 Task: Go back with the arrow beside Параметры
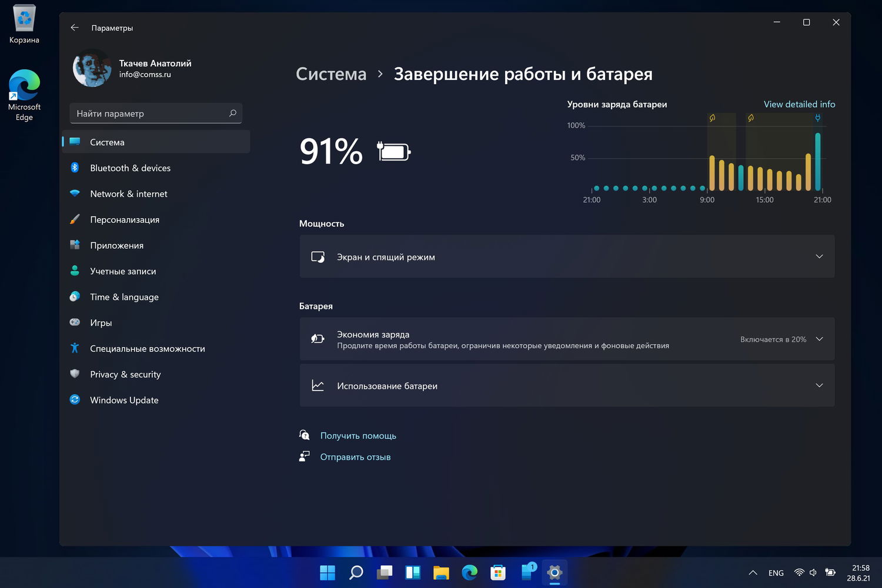tap(75, 28)
